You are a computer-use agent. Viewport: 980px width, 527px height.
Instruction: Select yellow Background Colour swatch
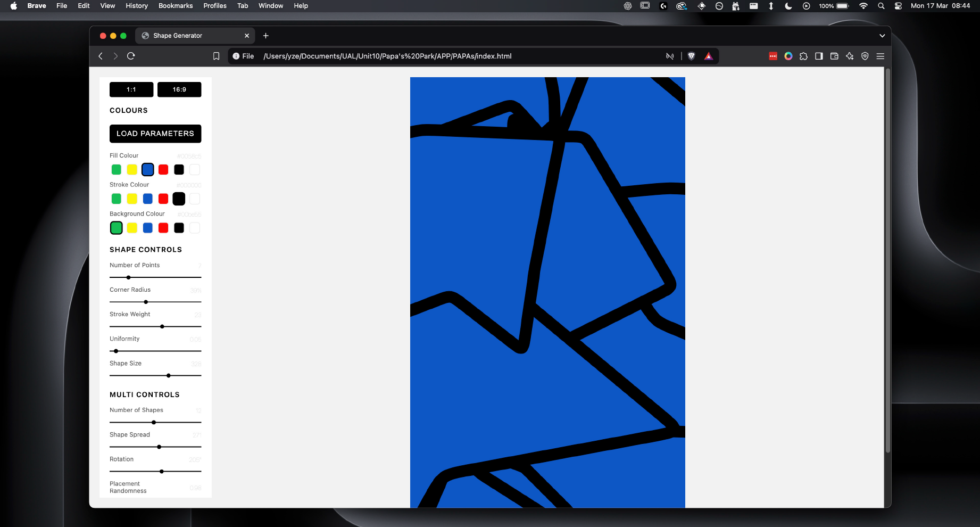tap(132, 228)
